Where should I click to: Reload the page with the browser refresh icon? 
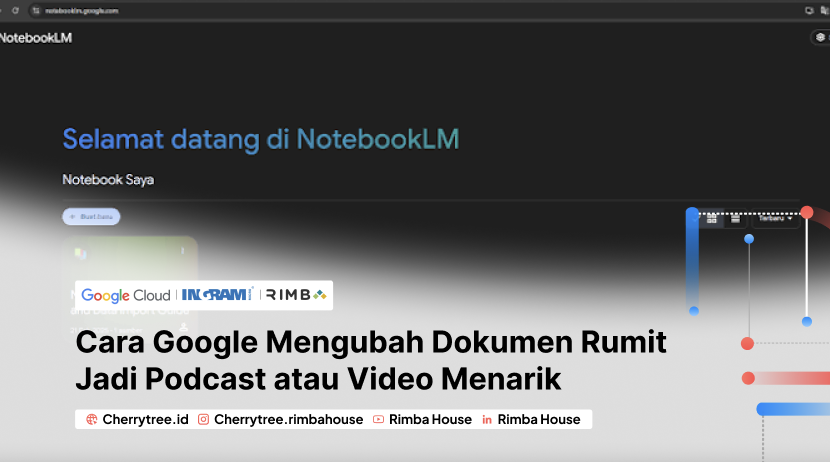pos(15,11)
